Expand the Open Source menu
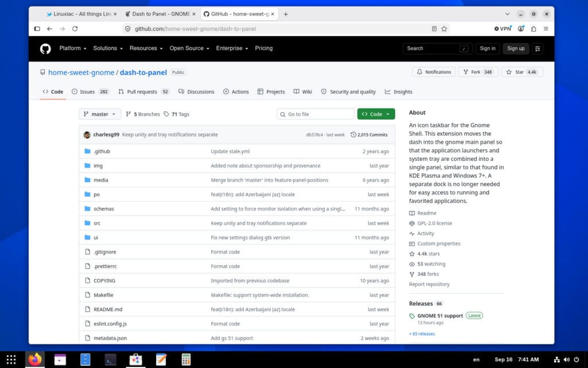Screen dimensions: 588x368 [x=189, y=48]
